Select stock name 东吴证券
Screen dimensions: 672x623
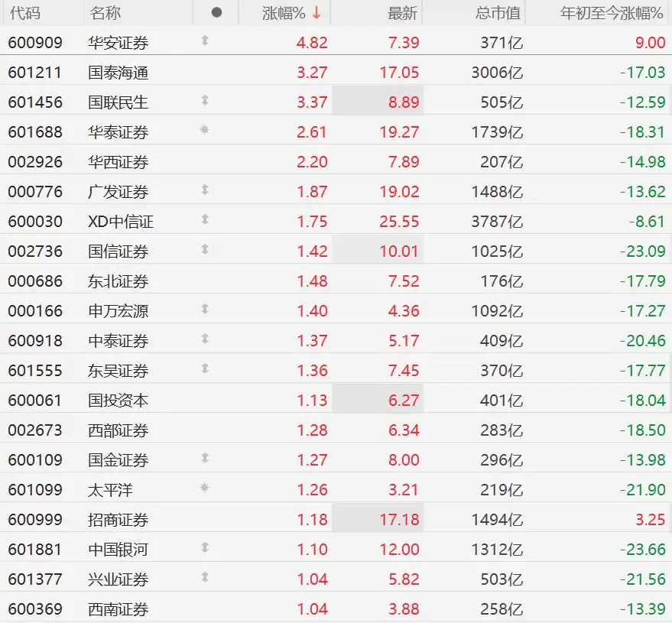(118, 370)
